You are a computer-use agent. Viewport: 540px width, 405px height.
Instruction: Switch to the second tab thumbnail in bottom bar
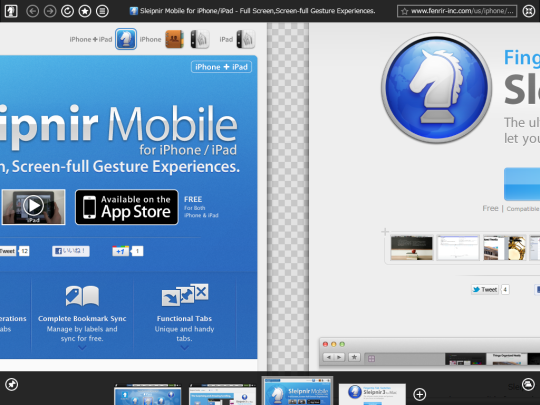pos(222,395)
